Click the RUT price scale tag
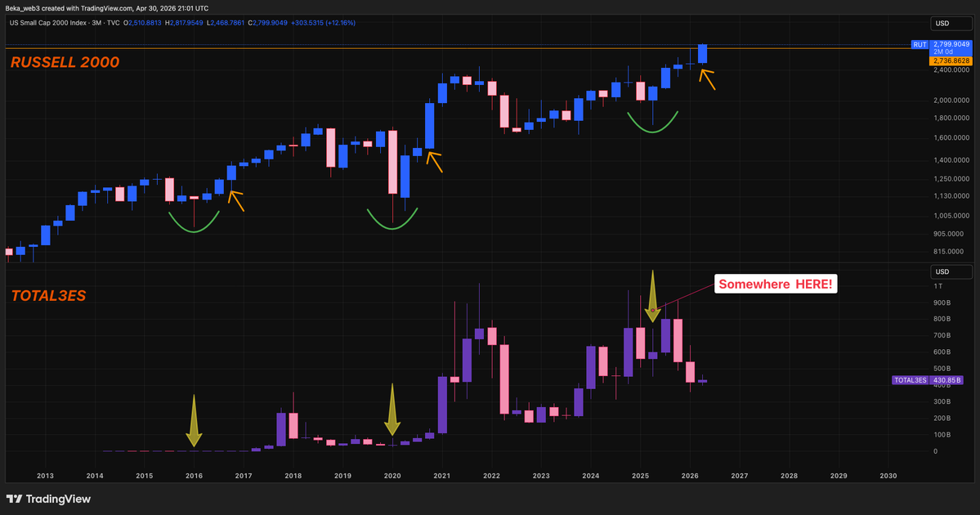 coord(920,45)
